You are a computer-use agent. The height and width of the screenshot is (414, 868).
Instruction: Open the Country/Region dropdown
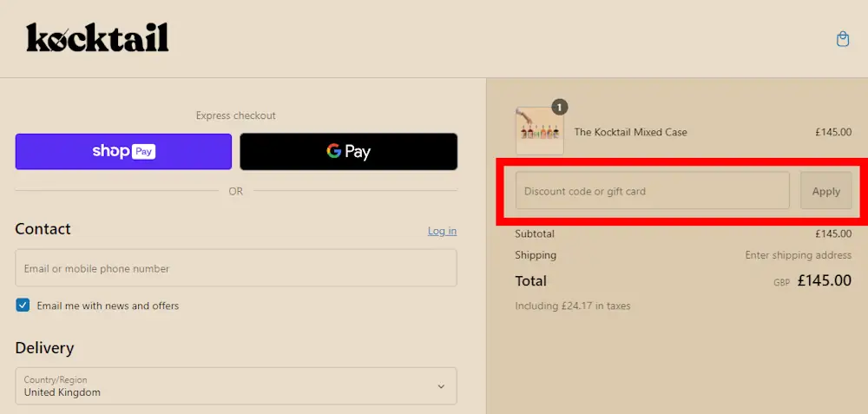click(236, 385)
